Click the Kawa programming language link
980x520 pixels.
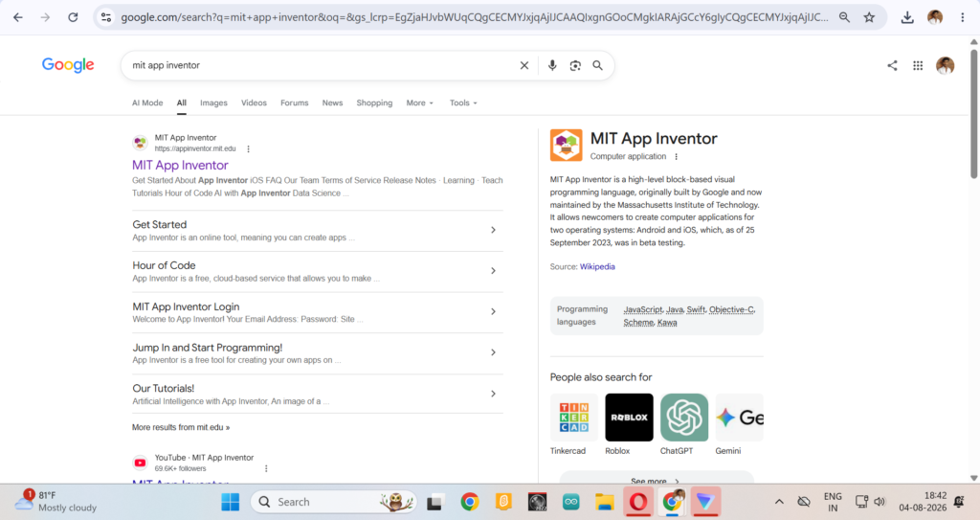[x=667, y=323]
